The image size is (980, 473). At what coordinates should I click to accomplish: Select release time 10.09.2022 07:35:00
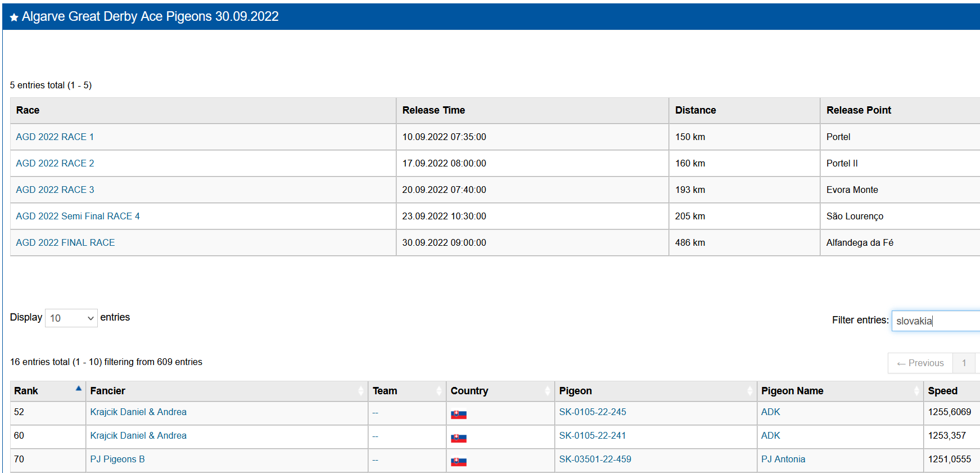(444, 137)
